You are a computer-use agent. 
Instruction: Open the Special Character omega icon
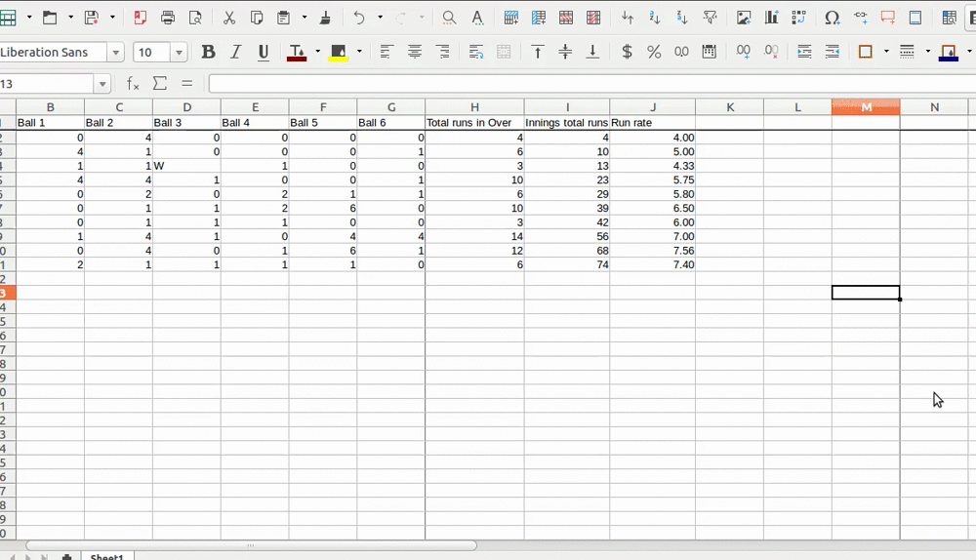coord(832,18)
